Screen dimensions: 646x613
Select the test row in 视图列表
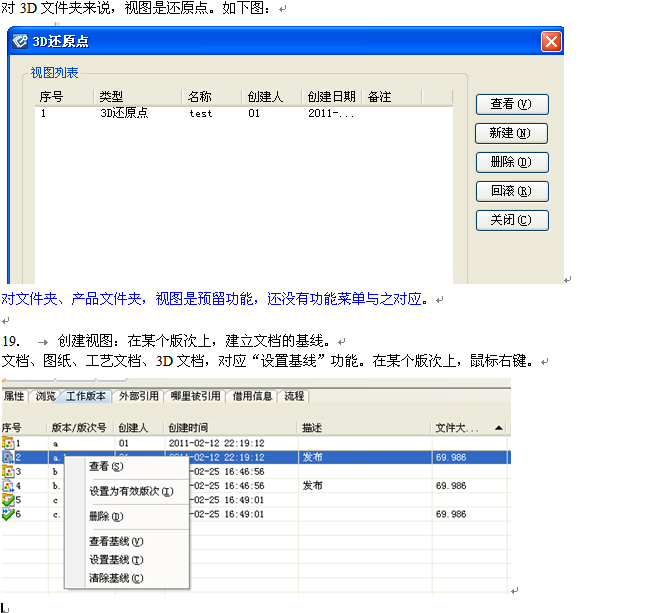point(200,114)
